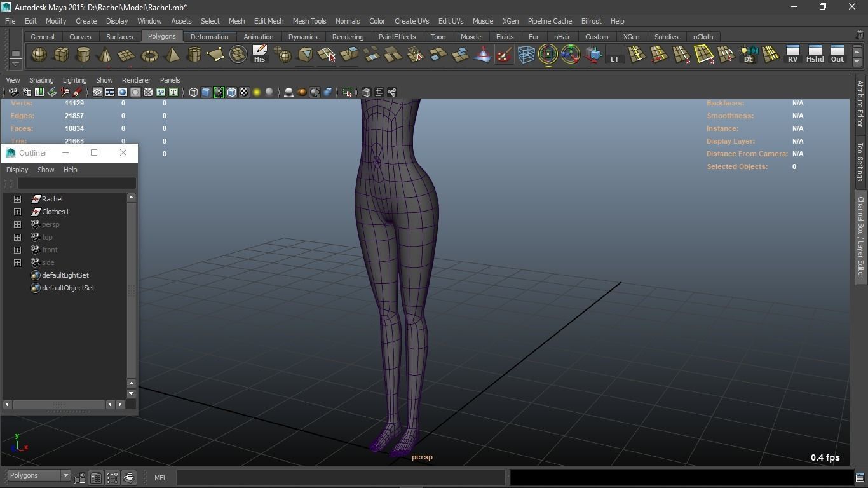Create a polygon torus from the shelf
Viewport: 868px width, 488px height.
[x=149, y=55]
